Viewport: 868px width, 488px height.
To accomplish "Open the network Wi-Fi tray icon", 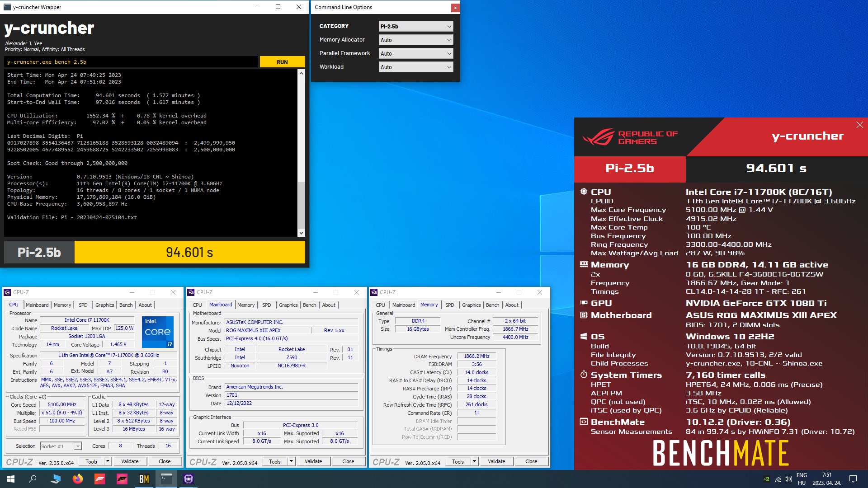I will pos(778,479).
